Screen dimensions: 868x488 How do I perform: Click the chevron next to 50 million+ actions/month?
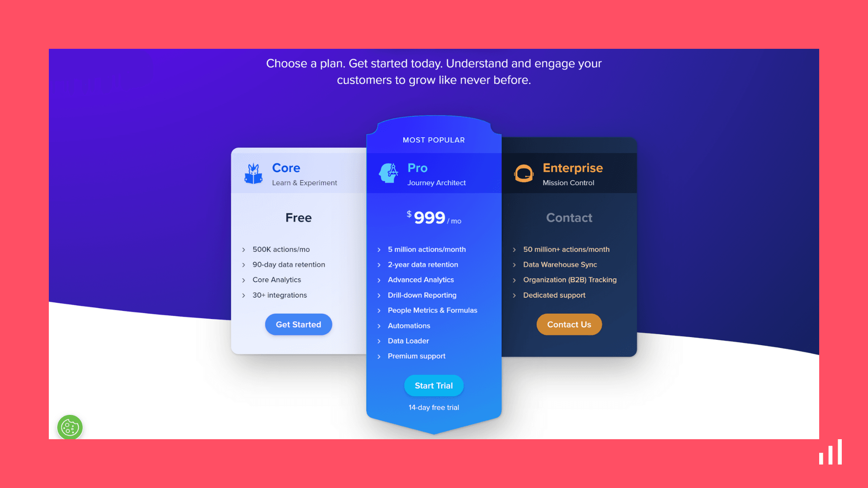pos(515,249)
